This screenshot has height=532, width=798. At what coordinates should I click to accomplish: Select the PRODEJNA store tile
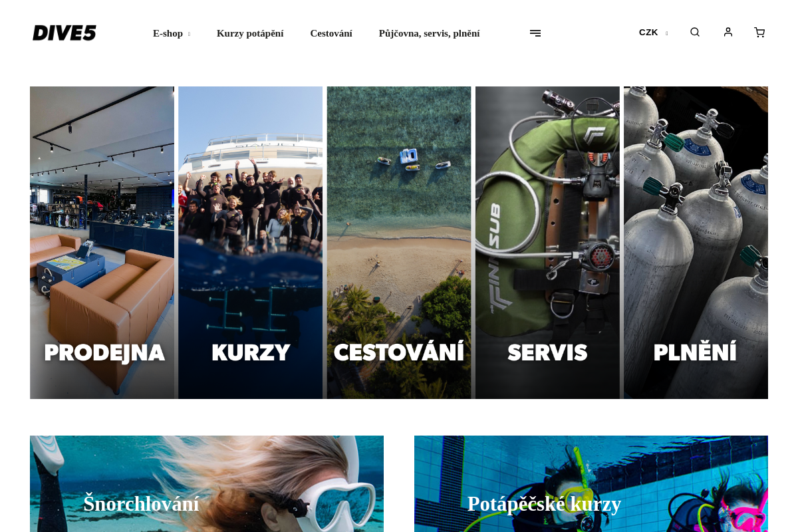point(102,243)
